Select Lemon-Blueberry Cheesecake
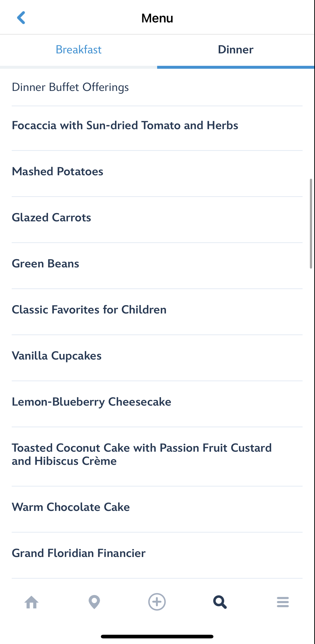 tap(91, 402)
